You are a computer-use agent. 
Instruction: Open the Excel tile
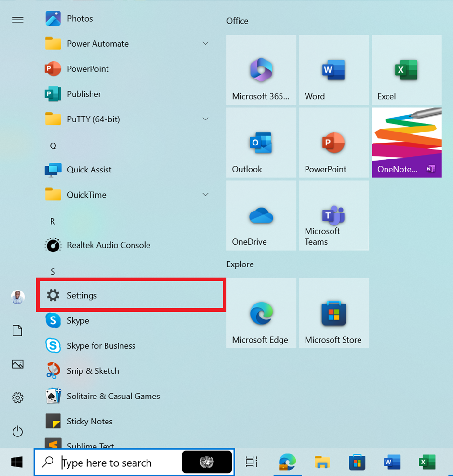(x=407, y=70)
